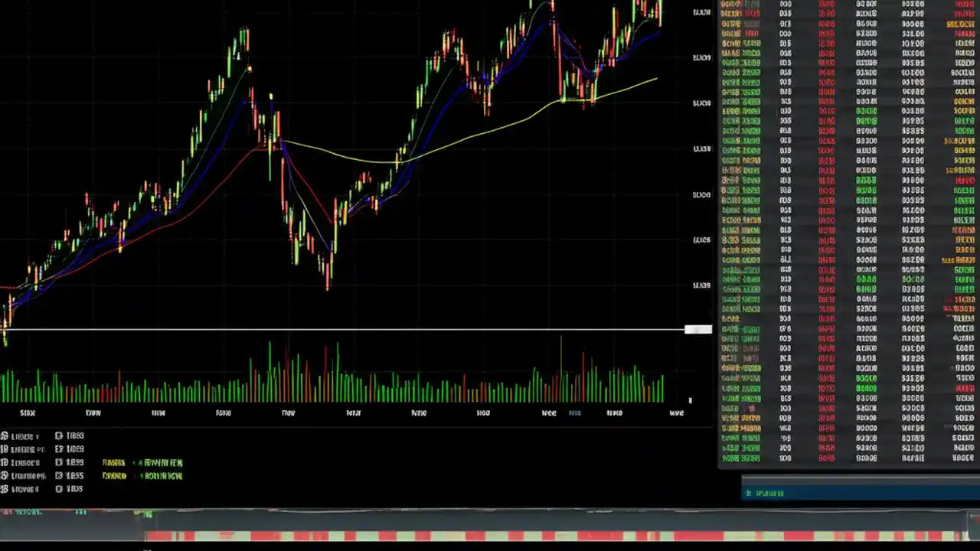Click the icon preceding the last legend value row
This screenshot has width=980, height=551.
tap(6, 488)
